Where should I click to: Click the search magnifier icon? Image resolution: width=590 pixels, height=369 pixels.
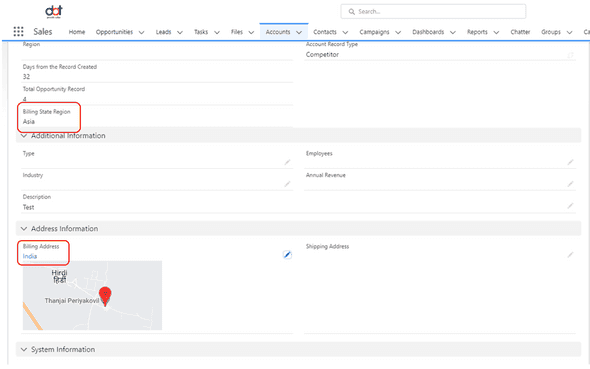coord(351,12)
